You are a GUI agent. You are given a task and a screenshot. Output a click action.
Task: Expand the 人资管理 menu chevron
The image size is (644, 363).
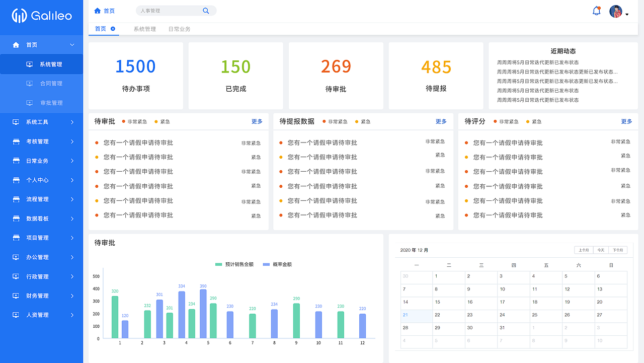click(x=72, y=315)
